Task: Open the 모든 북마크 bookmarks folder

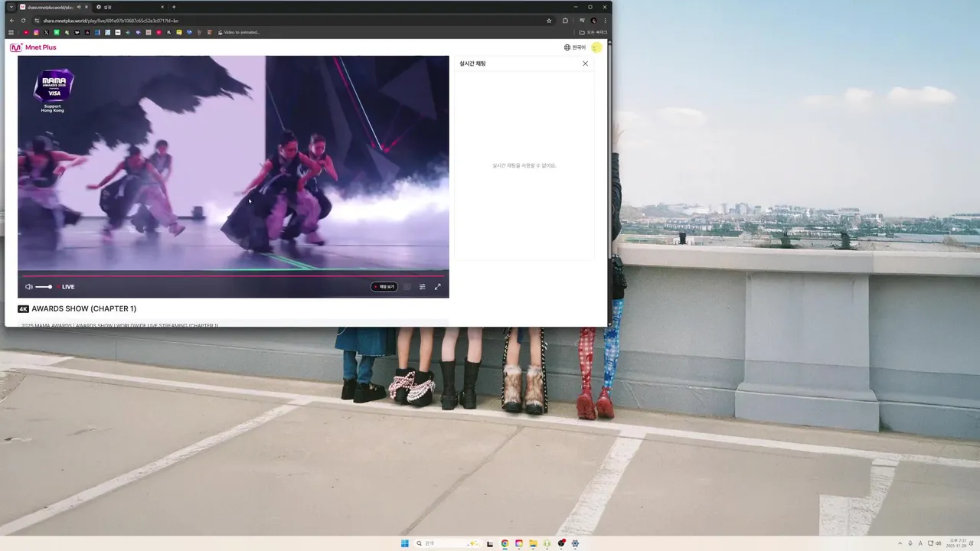Action: [x=593, y=32]
